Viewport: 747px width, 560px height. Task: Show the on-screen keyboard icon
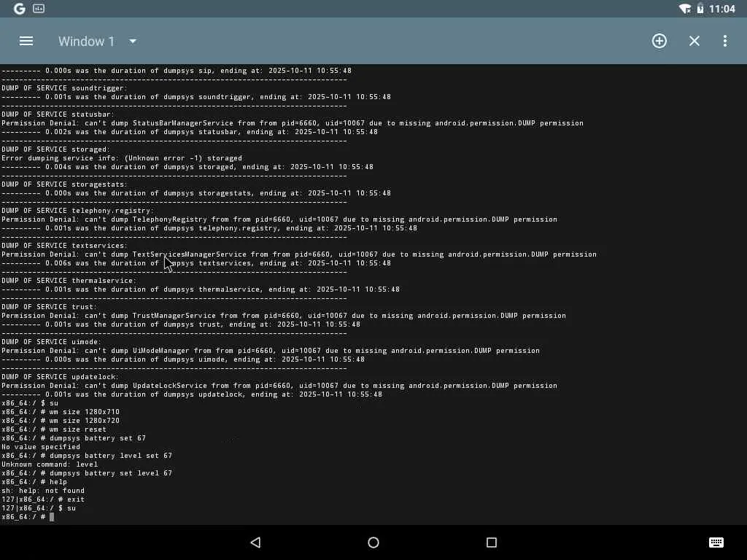pyautogui.click(x=716, y=542)
